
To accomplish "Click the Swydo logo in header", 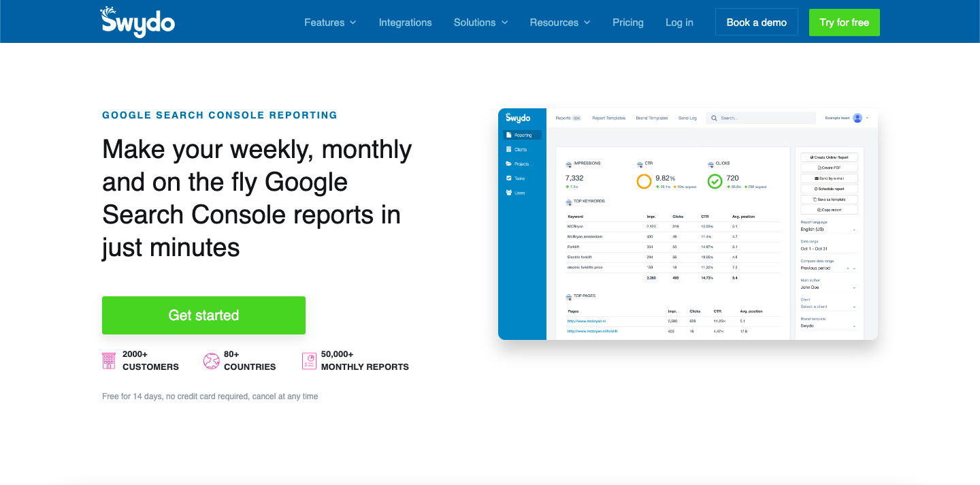I will (137, 22).
